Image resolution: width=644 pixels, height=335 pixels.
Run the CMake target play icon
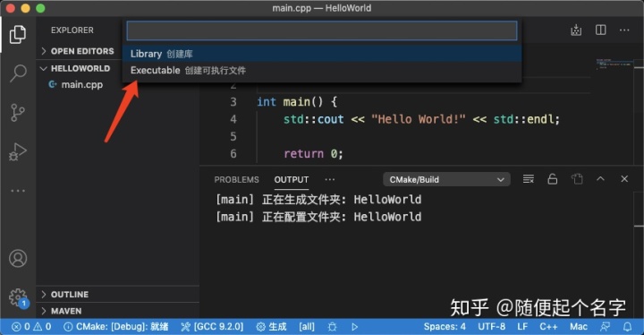[x=354, y=327]
